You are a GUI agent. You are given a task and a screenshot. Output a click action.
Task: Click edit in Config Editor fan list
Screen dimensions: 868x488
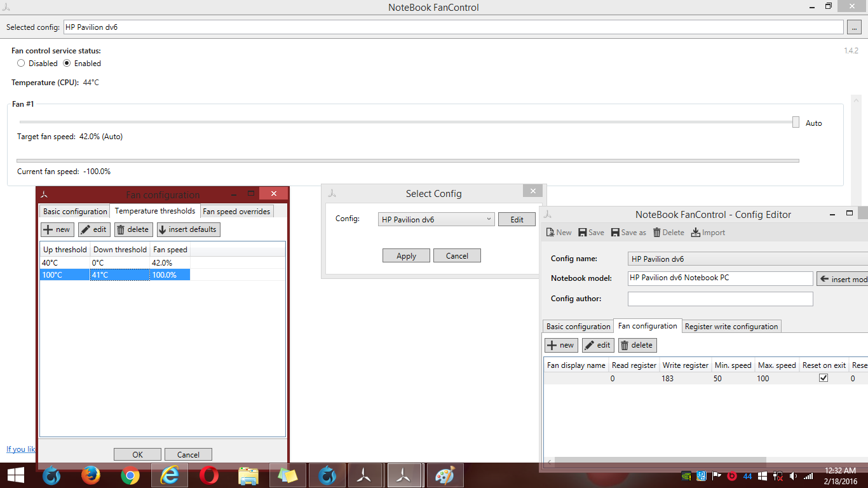coord(598,345)
